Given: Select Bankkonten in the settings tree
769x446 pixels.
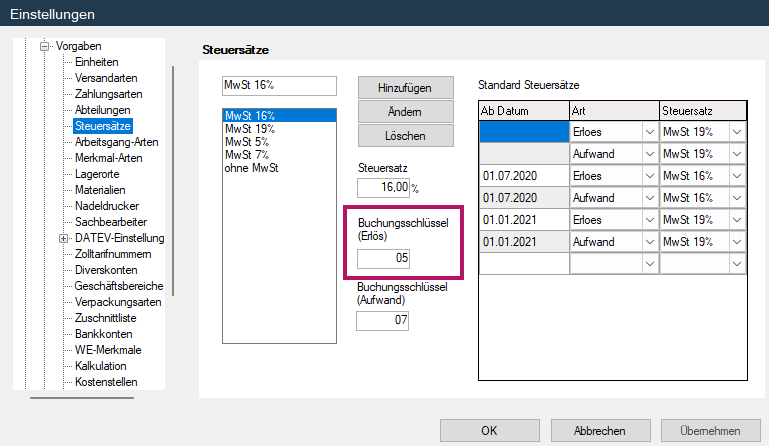Looking at the screenshot, I should (104, 334).
